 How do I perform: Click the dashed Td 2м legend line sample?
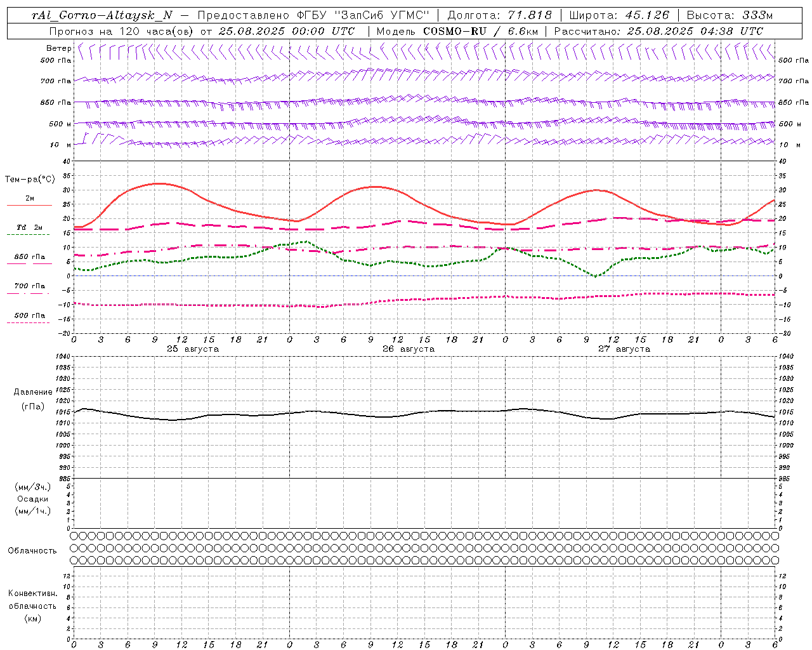tap(28, 235)
